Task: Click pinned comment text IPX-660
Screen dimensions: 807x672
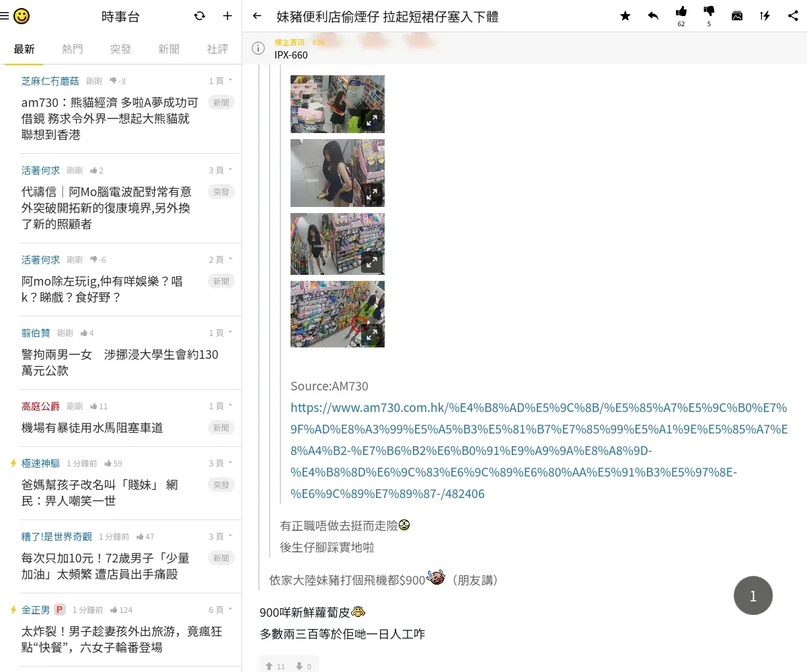Action: click(291, 54)
